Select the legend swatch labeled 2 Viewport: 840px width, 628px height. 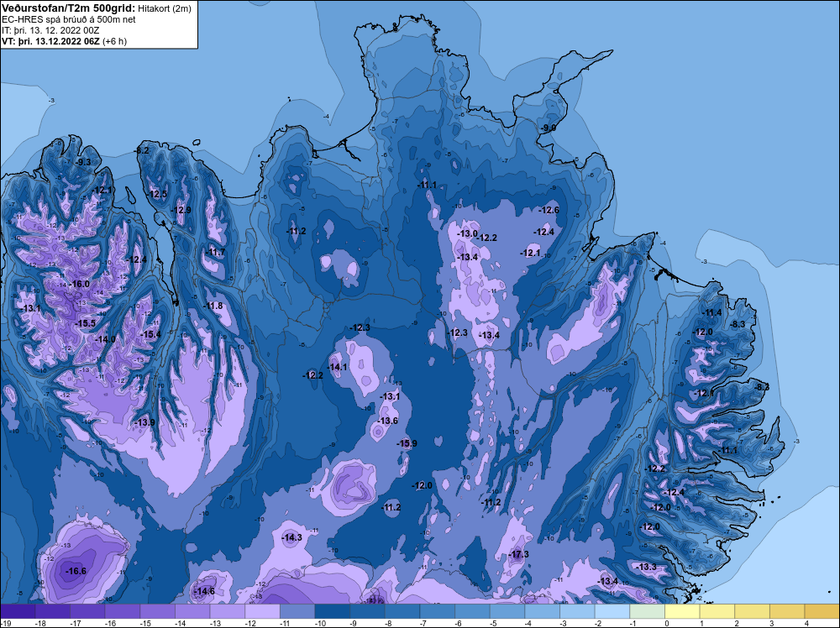point(752,611)
